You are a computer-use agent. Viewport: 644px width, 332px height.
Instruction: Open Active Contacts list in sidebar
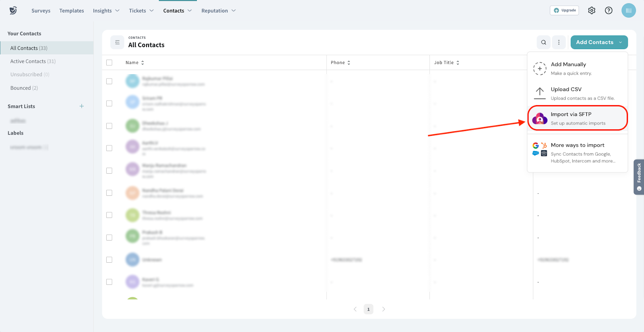[x=33, y=61]
